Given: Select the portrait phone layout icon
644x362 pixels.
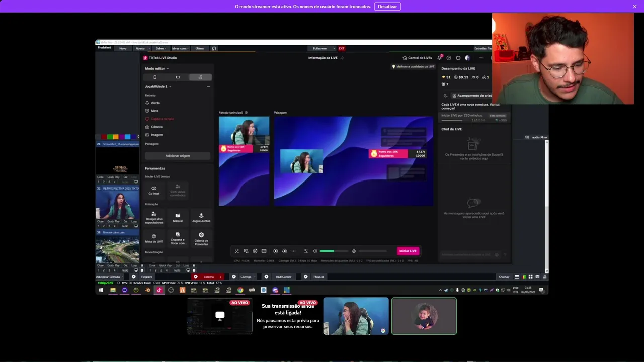Looking at the screenshot, I should click(x=154, y=77).
